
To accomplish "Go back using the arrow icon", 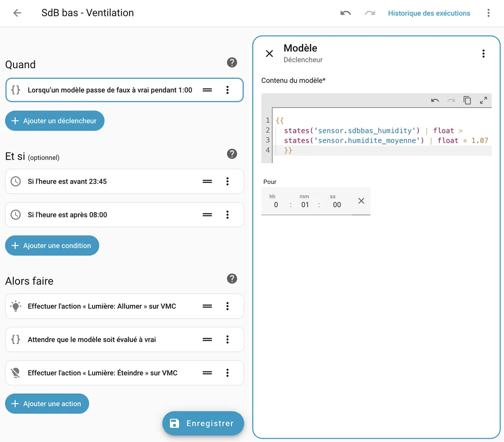I will pos(17,13).
